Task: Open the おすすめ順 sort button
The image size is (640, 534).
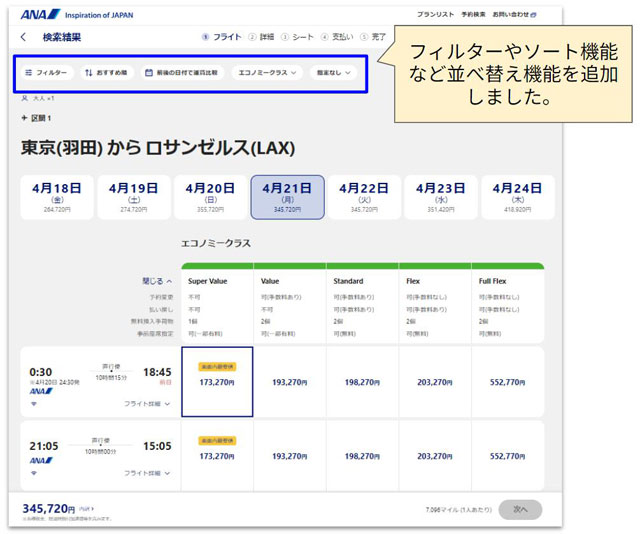Action: pyautogui.click(x=106, y=73)
